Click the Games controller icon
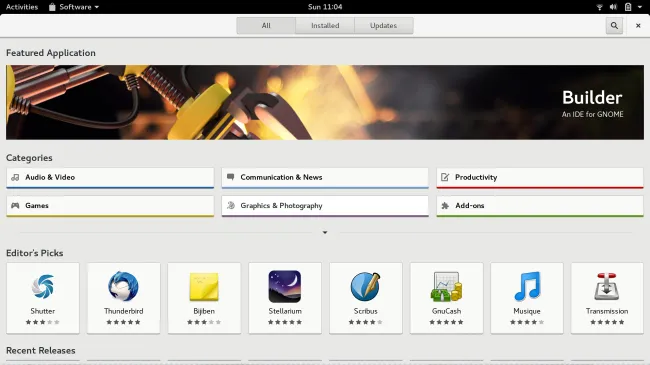Screen dimensions: 650x365 15,205
